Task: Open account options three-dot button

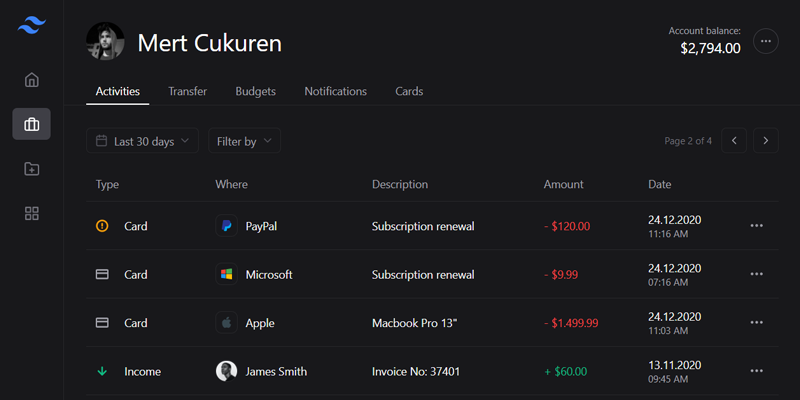Action: (x=766, y=42)
